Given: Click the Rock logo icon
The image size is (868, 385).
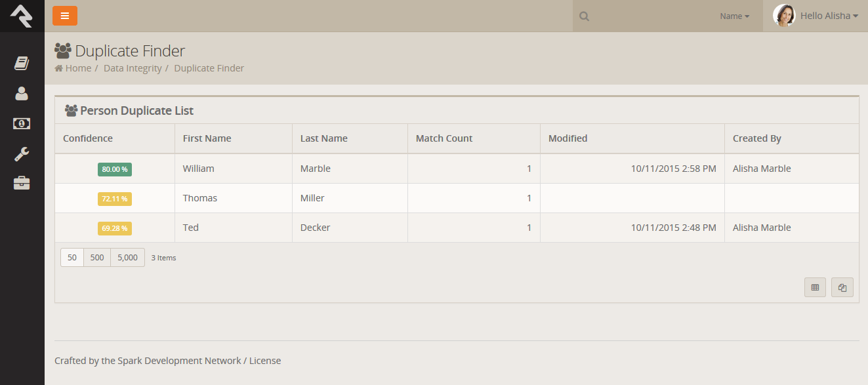Looking at the screenshot, I should pos(22,16).
